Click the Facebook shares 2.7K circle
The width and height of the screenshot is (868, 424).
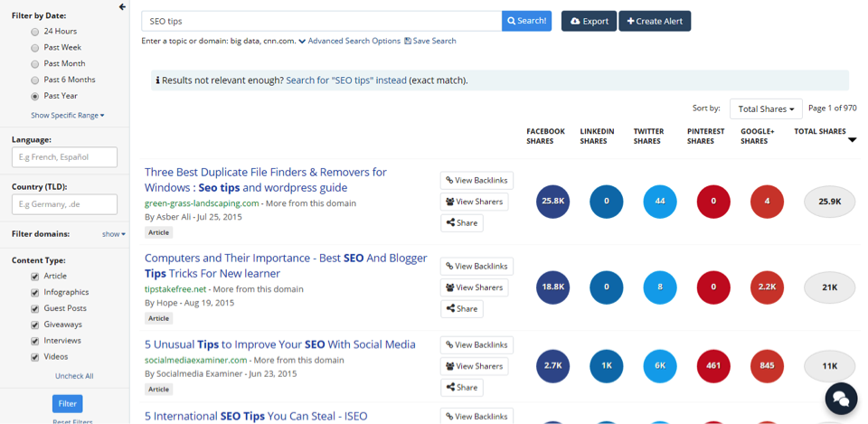(x=553, y=366)
